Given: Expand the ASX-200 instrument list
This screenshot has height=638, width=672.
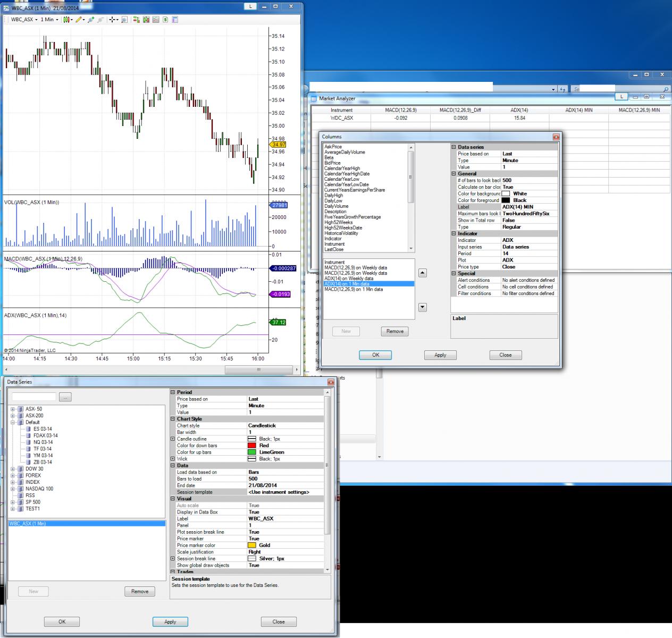Looking at the screenshot, I should coord(13,416).
